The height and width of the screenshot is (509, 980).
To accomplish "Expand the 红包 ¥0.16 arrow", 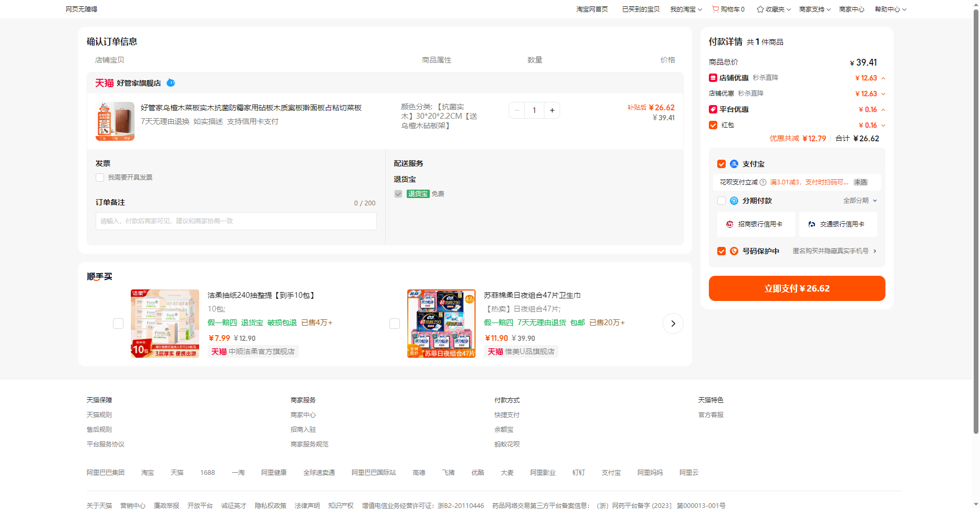I will click(883, 126).
